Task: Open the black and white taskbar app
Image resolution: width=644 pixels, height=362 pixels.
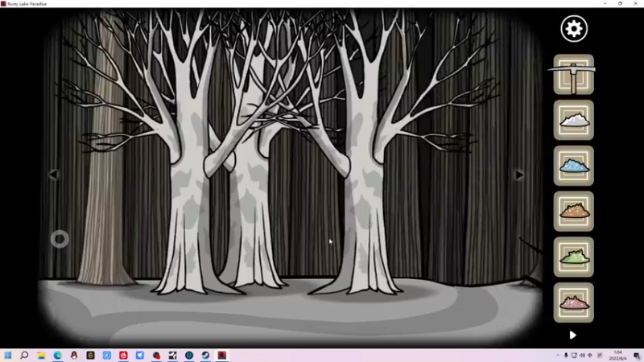Action: pos(172,355)
